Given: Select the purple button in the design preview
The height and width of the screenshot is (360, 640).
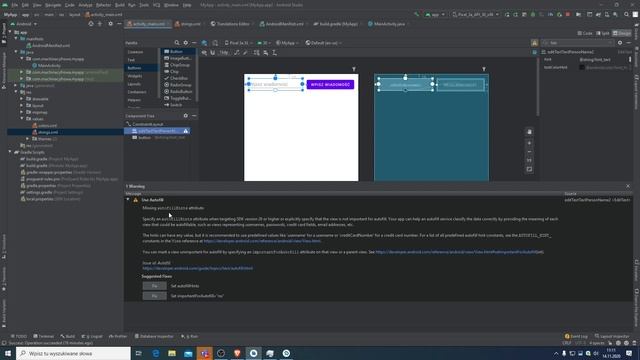Looking at the screenshot, I should pyautogui.click(x=330, y=84).
